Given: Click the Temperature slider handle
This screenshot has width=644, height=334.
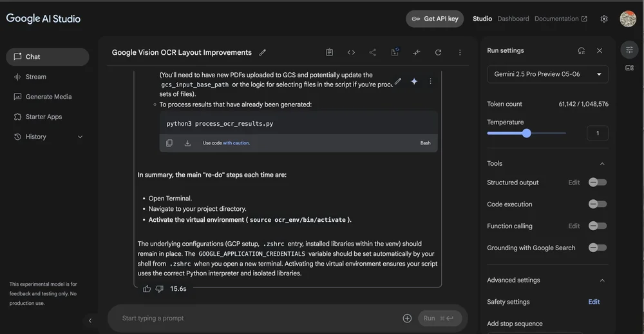Looking at the screenshot, I should point(527,133).
